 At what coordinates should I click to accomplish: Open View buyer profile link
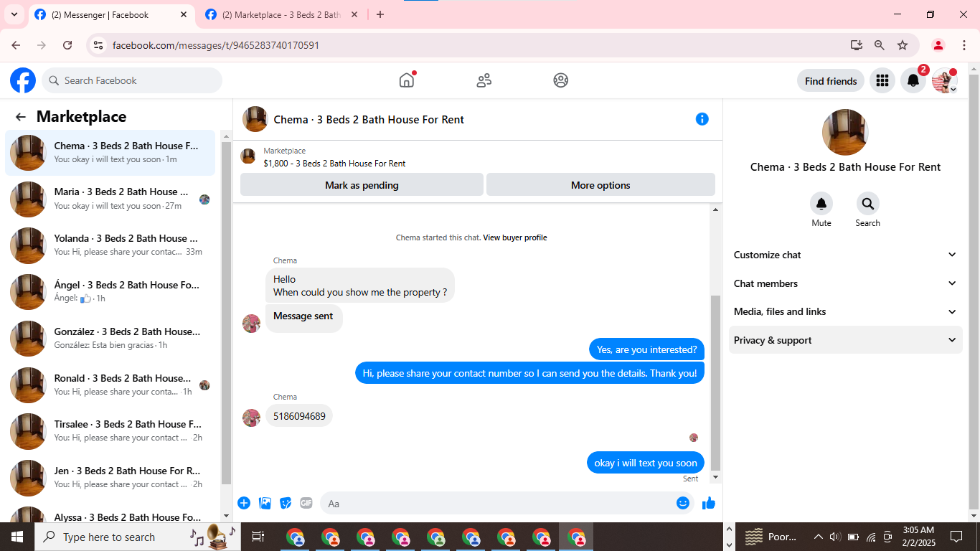[515, 237]
